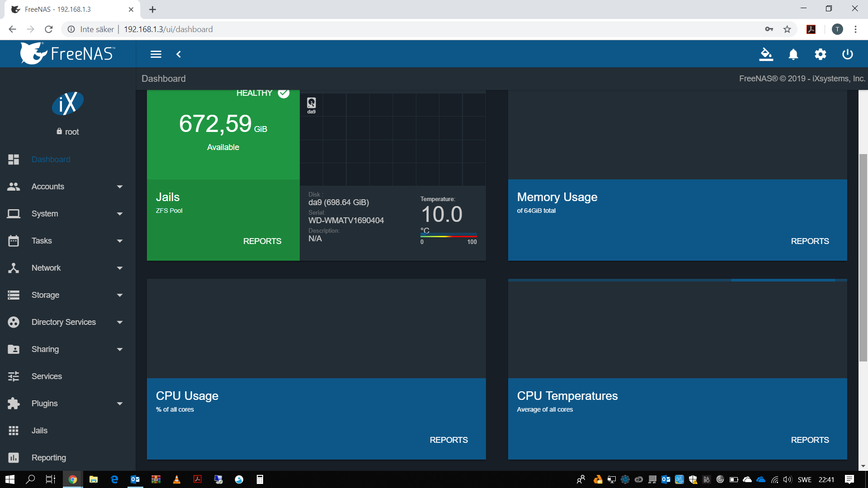Image resolution: width=868 pixels, height=488 pixels.
Task: Click the Plugins puzzle icon
Action: (14, 404)
